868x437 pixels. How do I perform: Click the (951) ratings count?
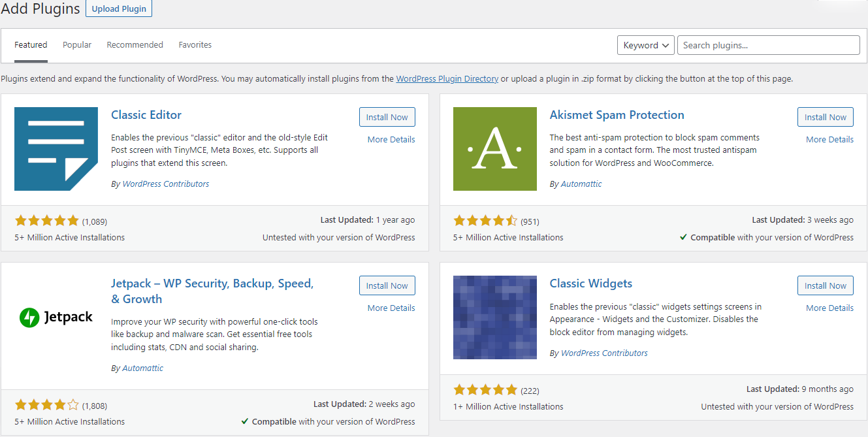tap(530, 221)
